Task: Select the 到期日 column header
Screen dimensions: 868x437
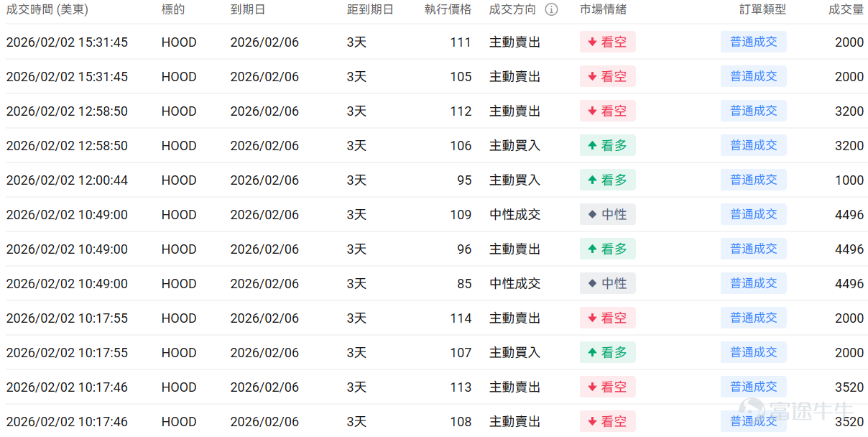Action: point(248,10)
